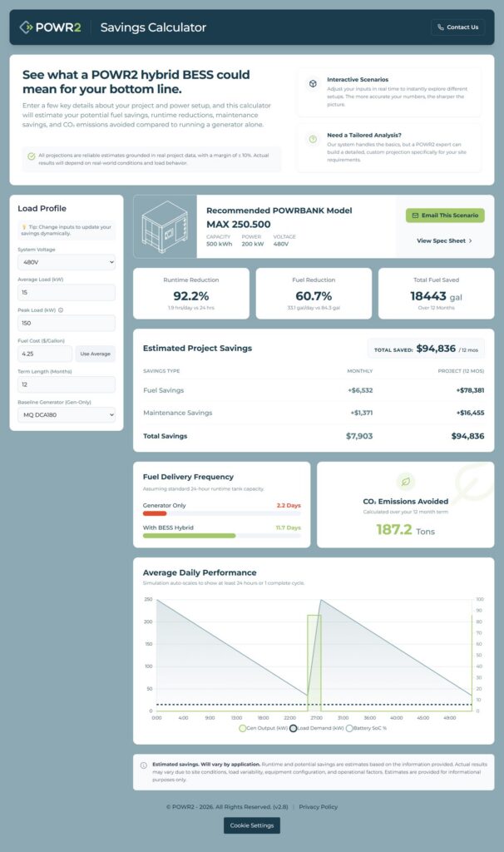Open the Privacy Policy link

coord(319,807)
